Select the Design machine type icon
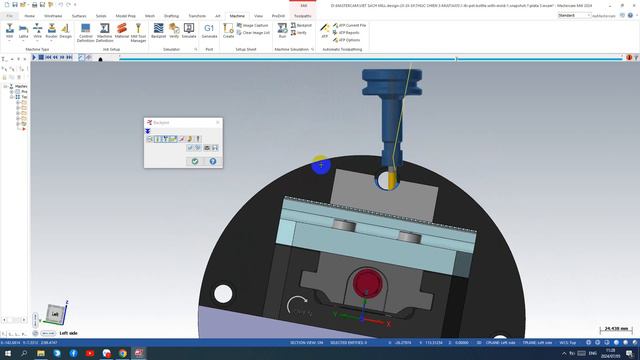This screenshot has height=360, width=640. (x=65, y=31)
